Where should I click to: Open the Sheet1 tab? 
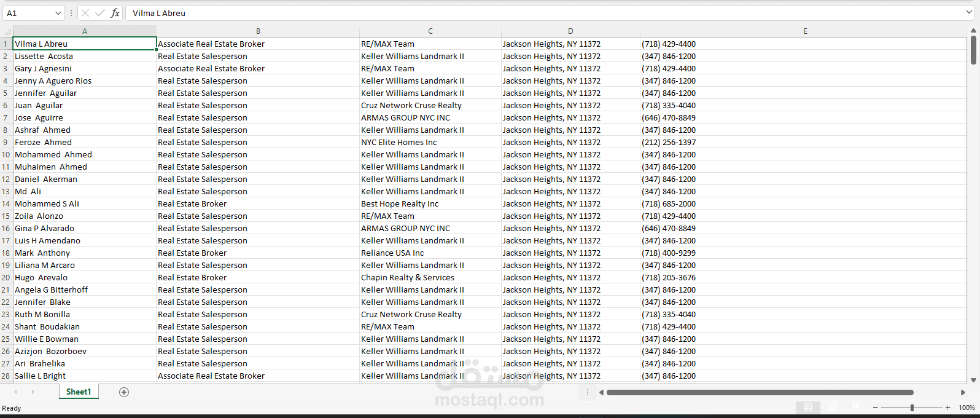point(79,392)
